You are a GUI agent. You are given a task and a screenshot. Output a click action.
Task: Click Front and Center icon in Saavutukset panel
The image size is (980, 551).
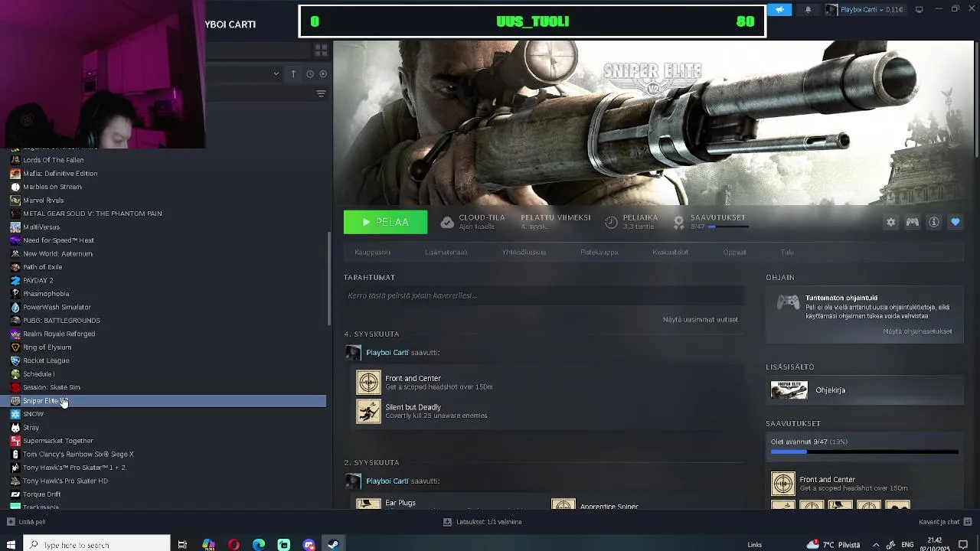tap(783, 484)
